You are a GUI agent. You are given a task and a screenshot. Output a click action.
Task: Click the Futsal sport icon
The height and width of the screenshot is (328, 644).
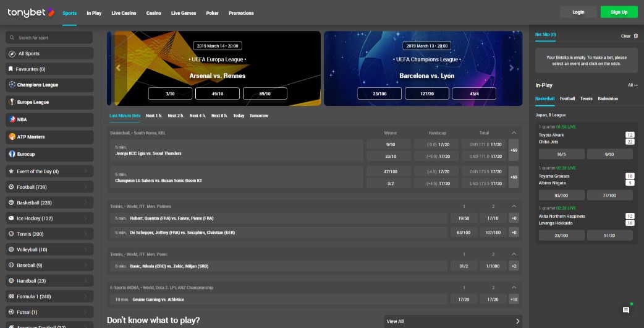(11, 312)
